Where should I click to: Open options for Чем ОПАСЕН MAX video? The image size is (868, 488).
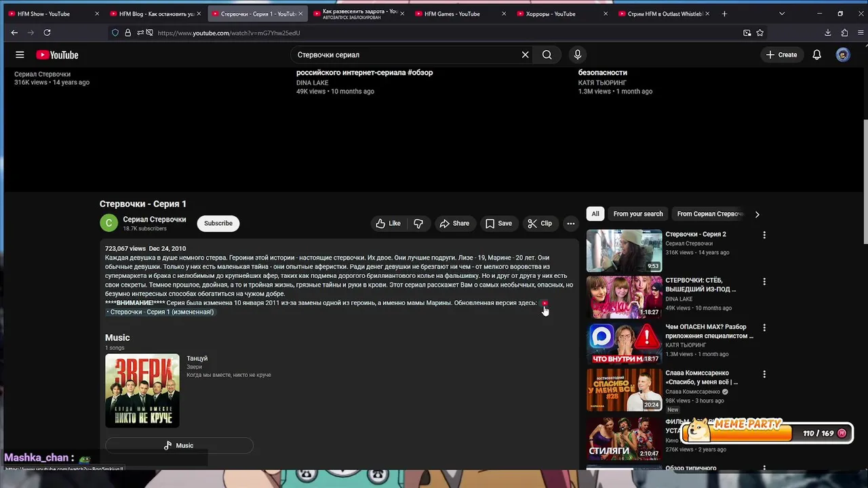(764, 327)
